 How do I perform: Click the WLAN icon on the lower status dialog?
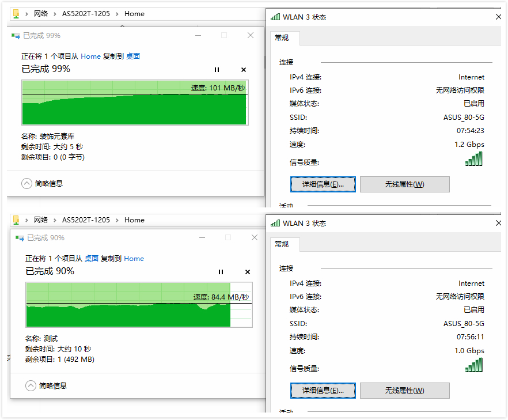275,223
